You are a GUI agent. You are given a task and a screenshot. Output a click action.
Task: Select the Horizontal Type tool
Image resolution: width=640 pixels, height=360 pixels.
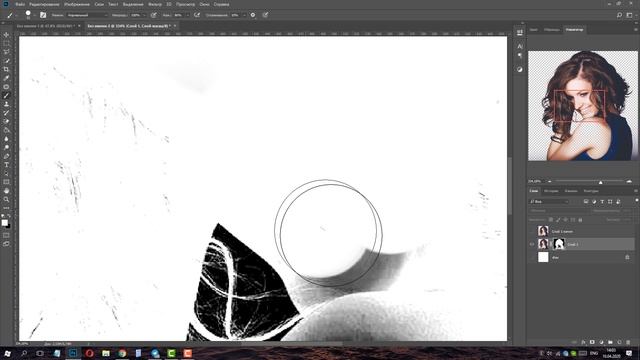[x=6, y=165]
